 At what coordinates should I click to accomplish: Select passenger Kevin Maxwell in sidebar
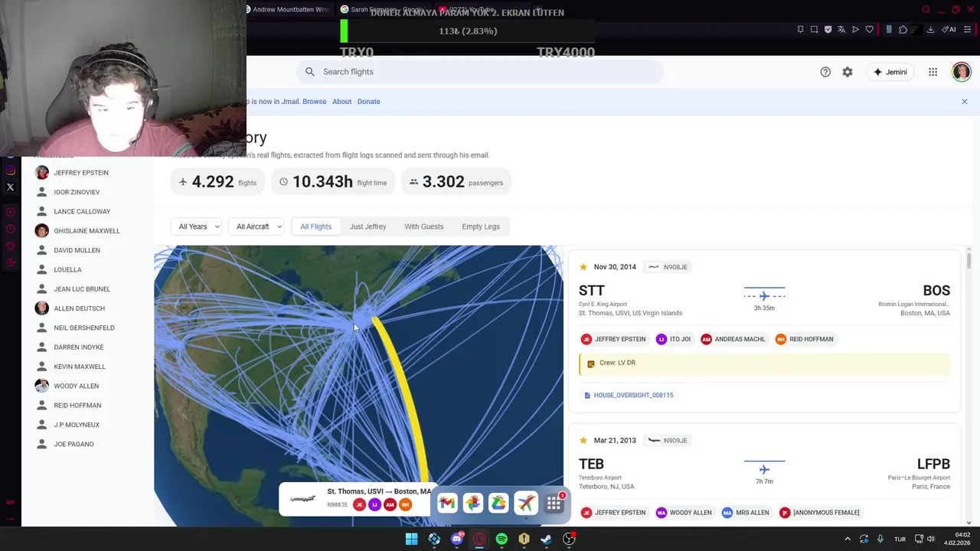[x=80, y=367]
